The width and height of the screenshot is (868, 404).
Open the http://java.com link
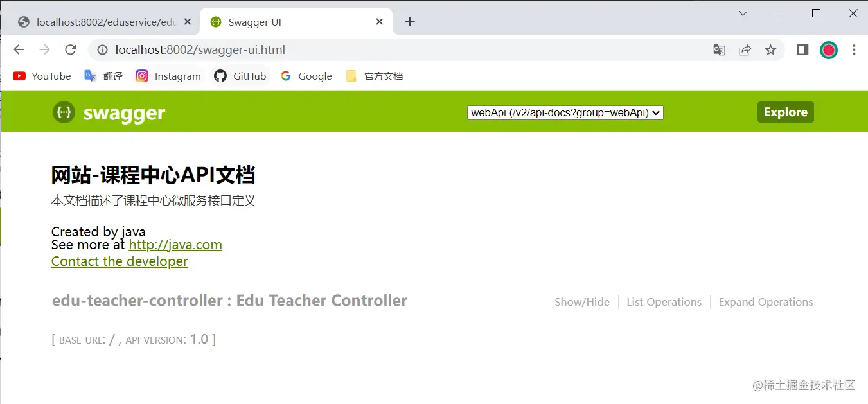(x=175, y=245)
